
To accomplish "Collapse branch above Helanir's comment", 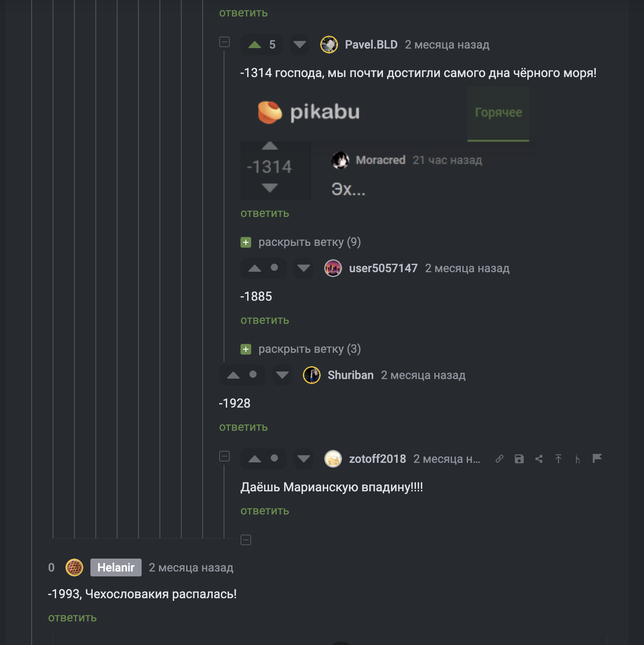I will [246, 540].
